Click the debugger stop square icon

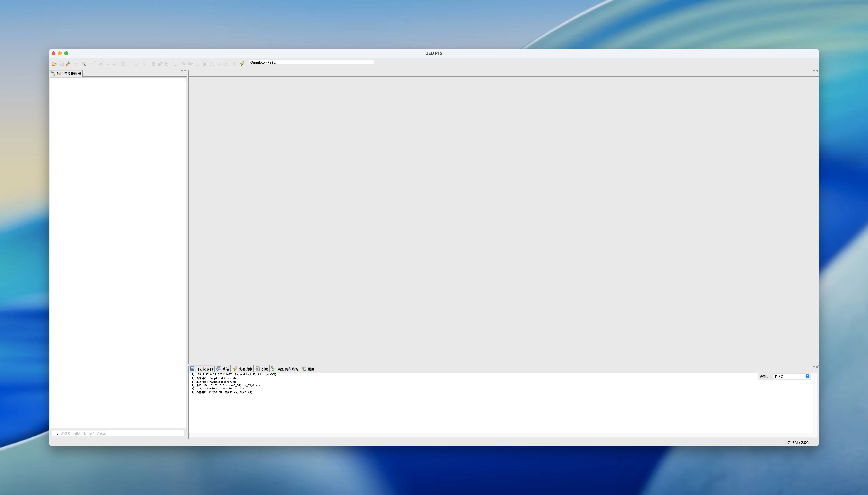click(205, 64)
